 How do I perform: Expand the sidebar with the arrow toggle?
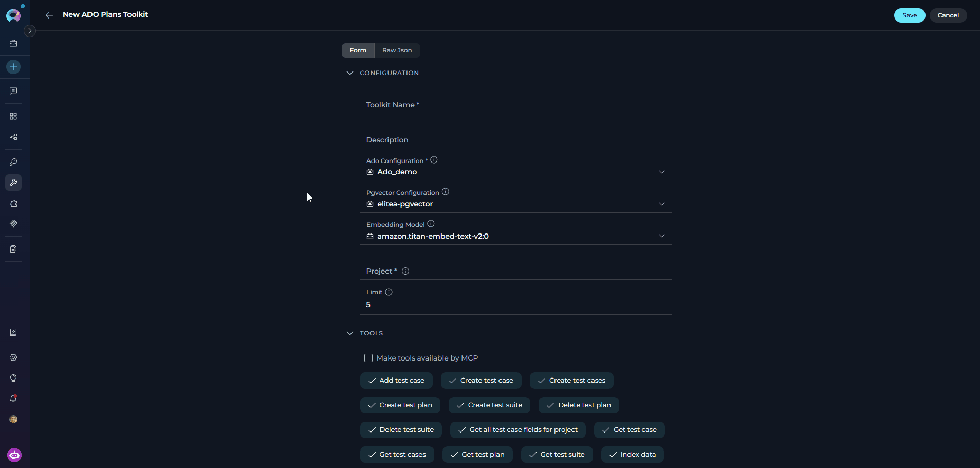click(x=30, y=31)
